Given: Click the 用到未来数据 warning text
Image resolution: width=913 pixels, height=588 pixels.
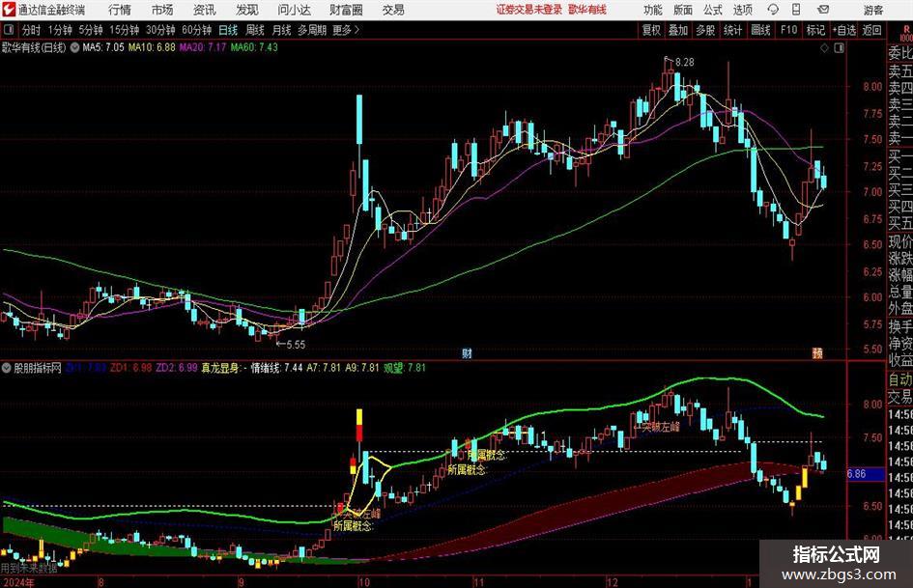Looking at the screenshot, I should pos(29,568).
